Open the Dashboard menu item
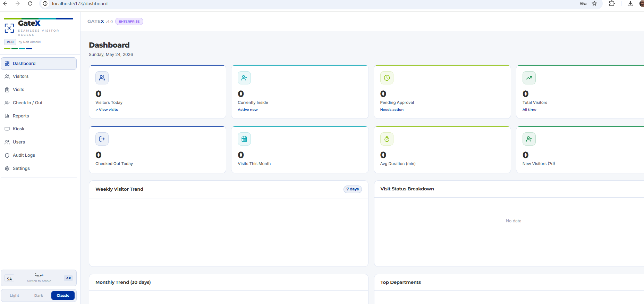 (x=39, y=64)
